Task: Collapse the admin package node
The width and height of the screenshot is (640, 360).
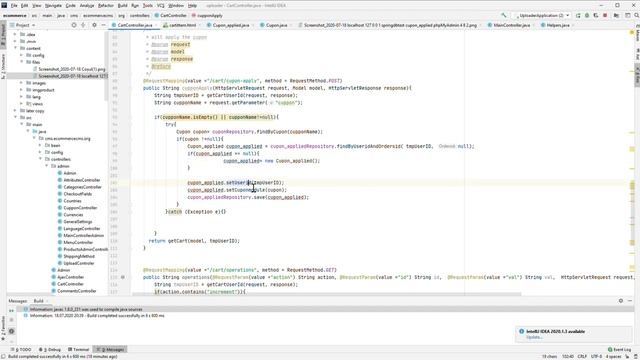Action: pyautogui.click(x=47, y=166)
